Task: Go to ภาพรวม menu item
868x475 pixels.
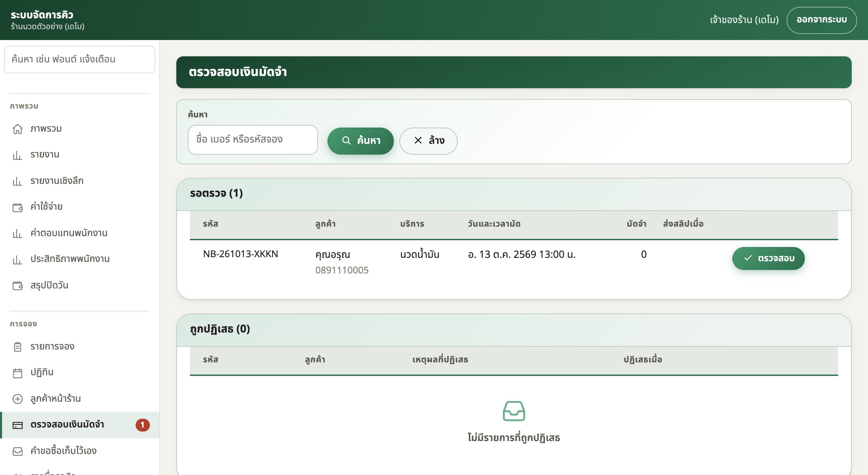Action: [x=80, y=129]
